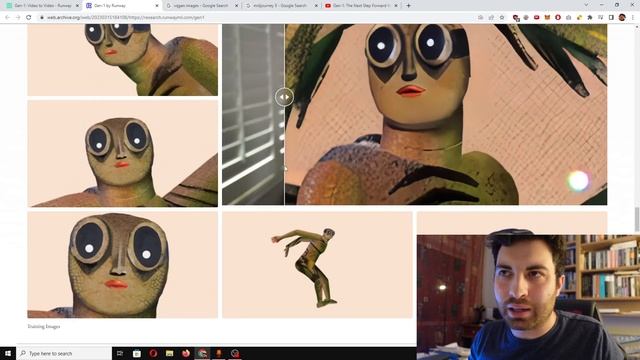The height and width of the screenshot is (360, 640).
Task: Open File Explorer from the taskbar
Action: coord(169,353)
